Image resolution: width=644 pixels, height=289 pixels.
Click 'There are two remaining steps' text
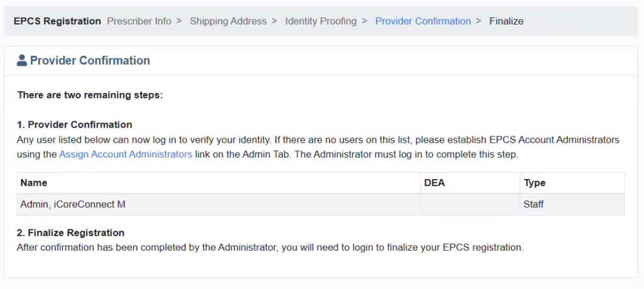(x=90, y=95)
